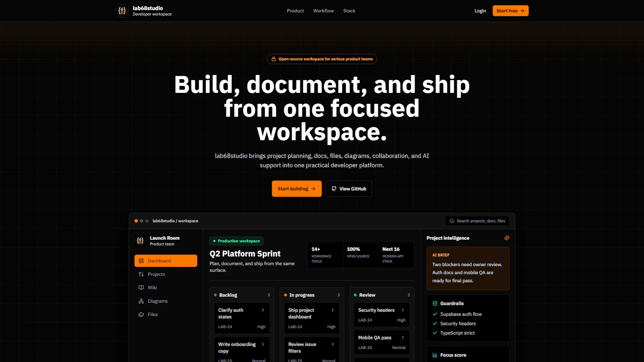The height and width of the screenshot is (362, 644).
Task: Click the Files folder icon
Action: [x=141, y=315]
